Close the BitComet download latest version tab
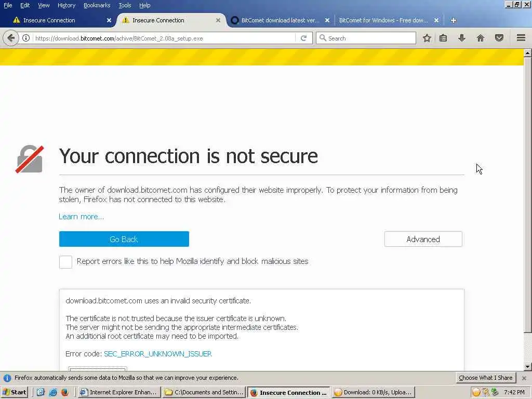This screenshot has width=532, height=399. (327, 20)
